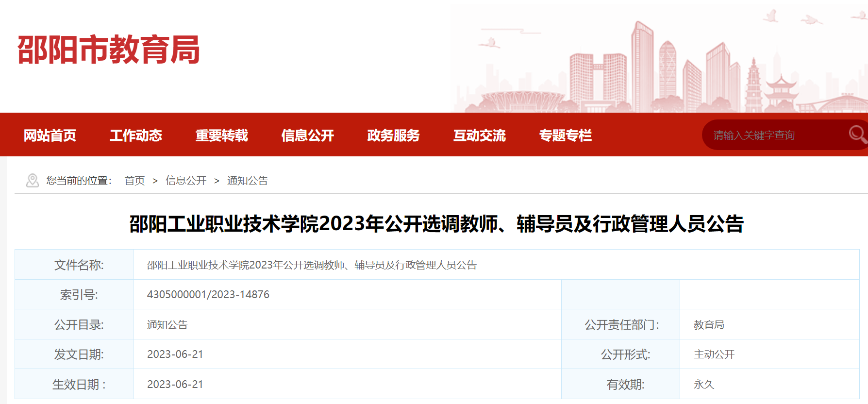The image size is (868, 404).
Task: Click the 公开形式 label cell
Action: pyautogui.click(x=621, y=354)
